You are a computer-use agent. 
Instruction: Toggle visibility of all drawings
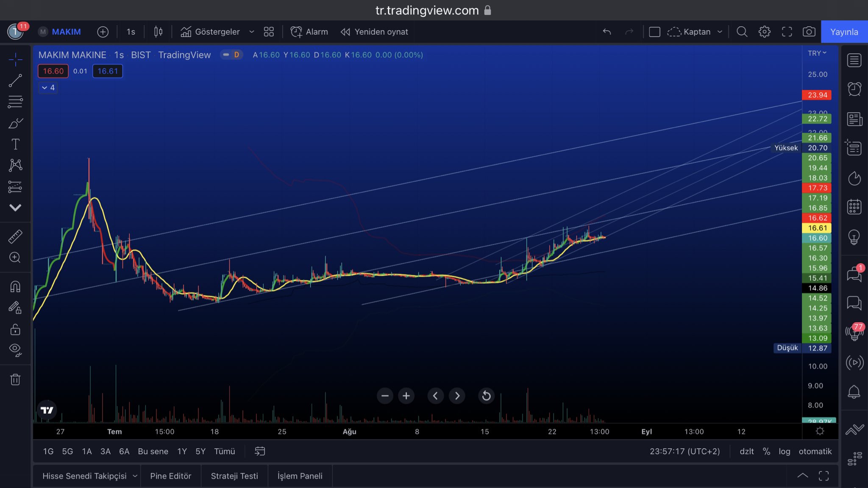[15, 350]
